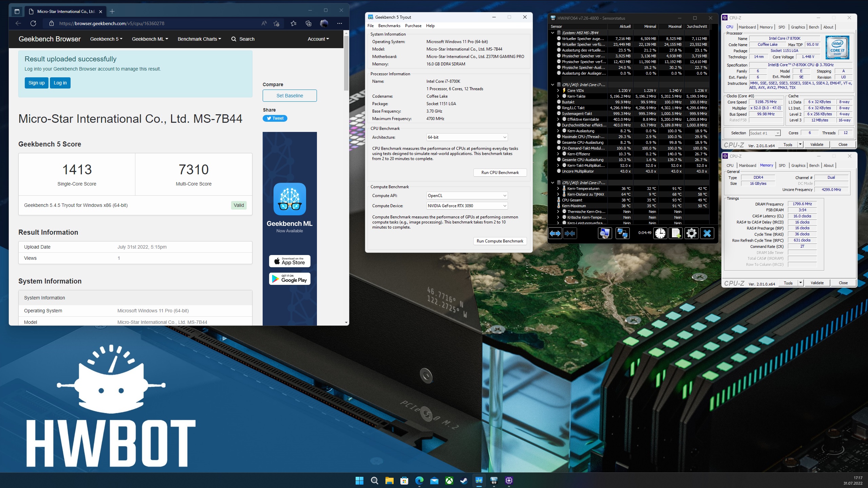Click read aloud icon in address bar
868x488 pixels.
click(x=264, y=23)
